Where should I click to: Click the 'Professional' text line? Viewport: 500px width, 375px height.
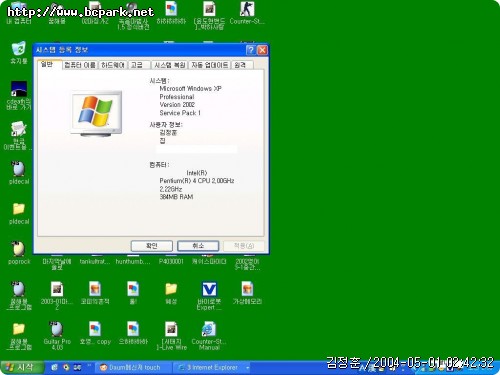pyautogui.click(x=177, y=97)
